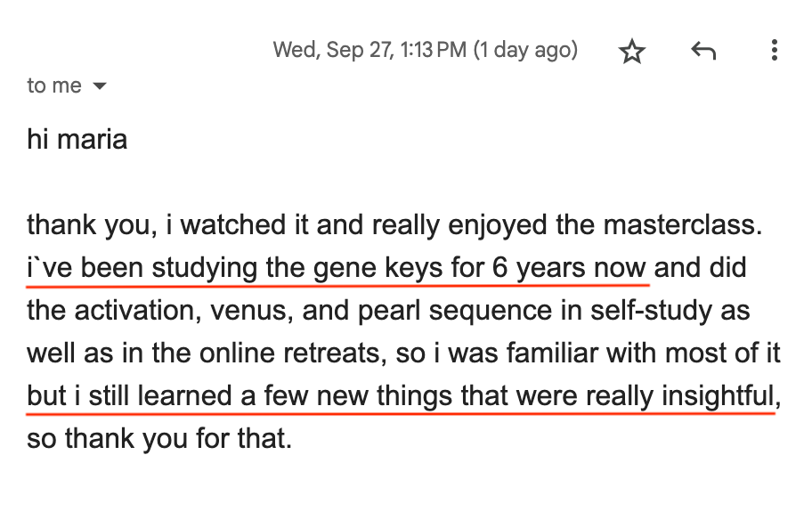Click the "hi maria" greeting line
The image size is (812, 520).
coord(77,139)
